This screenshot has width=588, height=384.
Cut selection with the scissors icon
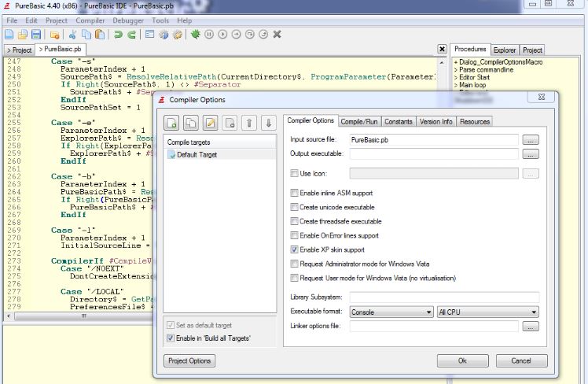tap(73, 35)
